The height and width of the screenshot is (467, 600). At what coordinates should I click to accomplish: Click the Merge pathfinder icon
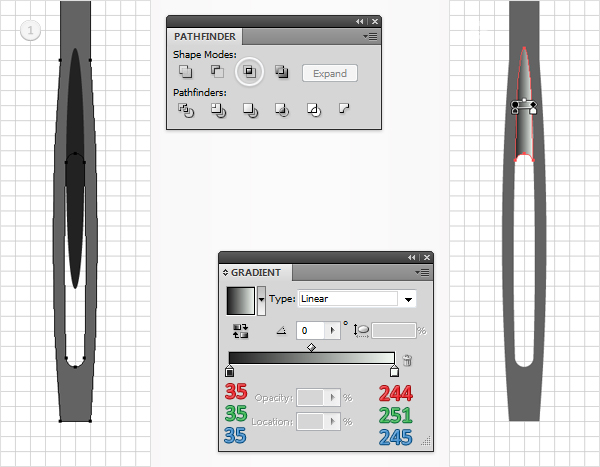point(250,110)
